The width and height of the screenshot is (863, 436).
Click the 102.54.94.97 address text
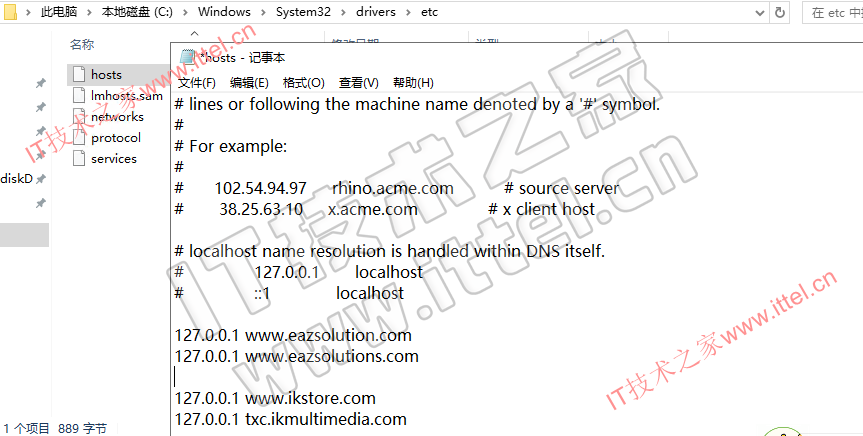260,188
